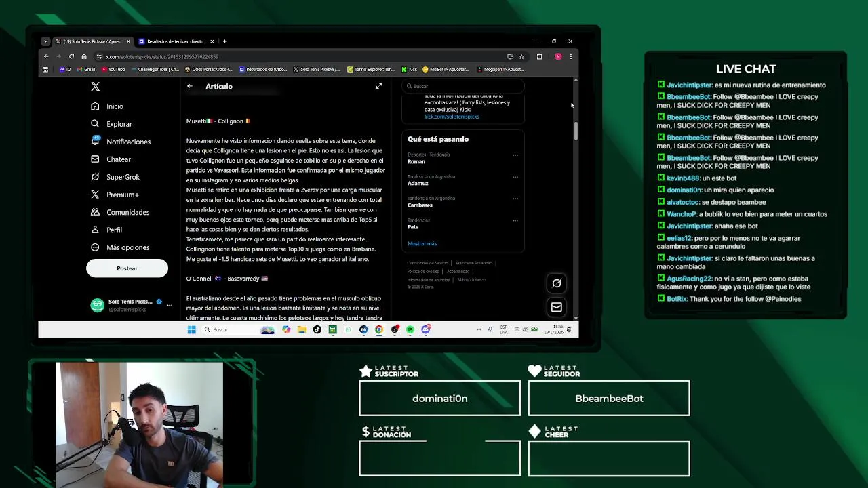Expand account switcher dots beside Solo Tenis Picks
The height and width of the screenshot is (488, 868).
pyautogui.click(x=170, y=305)
